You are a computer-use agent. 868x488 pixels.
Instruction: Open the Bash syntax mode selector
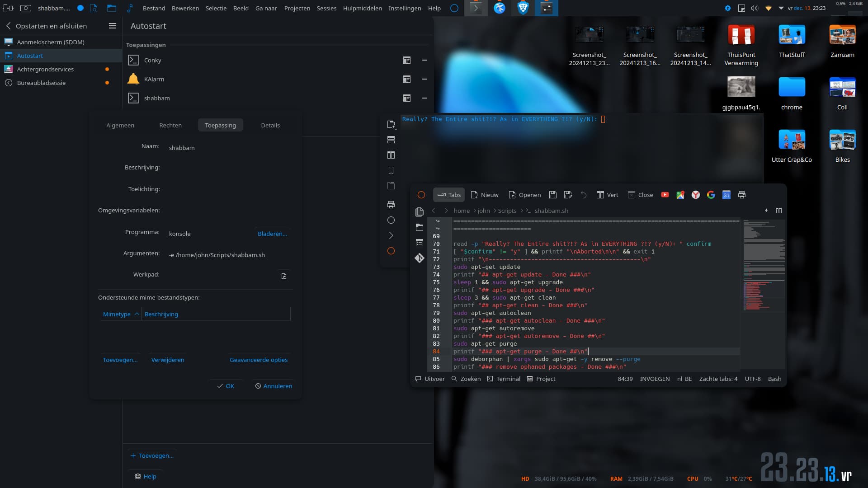pos(774,379)
